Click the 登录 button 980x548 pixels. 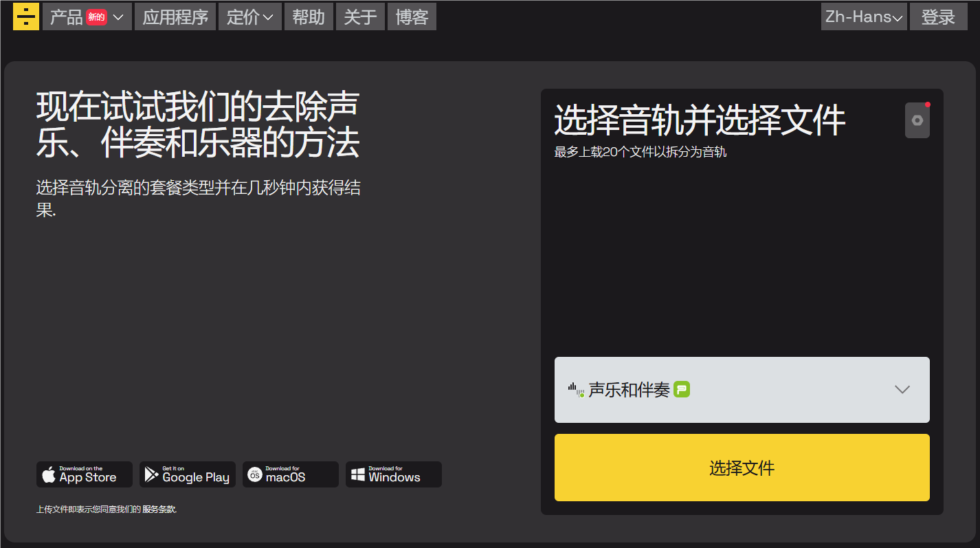[938, 17]
